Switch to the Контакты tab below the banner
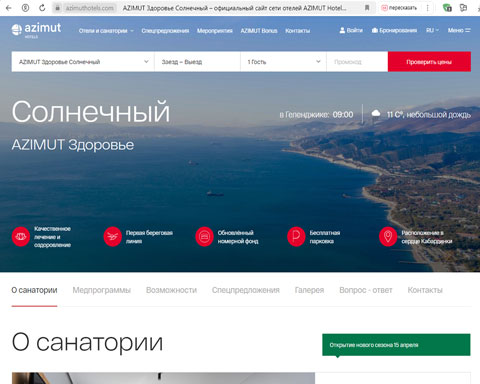Viewport: 480px width, 384px height. point(425,290)
